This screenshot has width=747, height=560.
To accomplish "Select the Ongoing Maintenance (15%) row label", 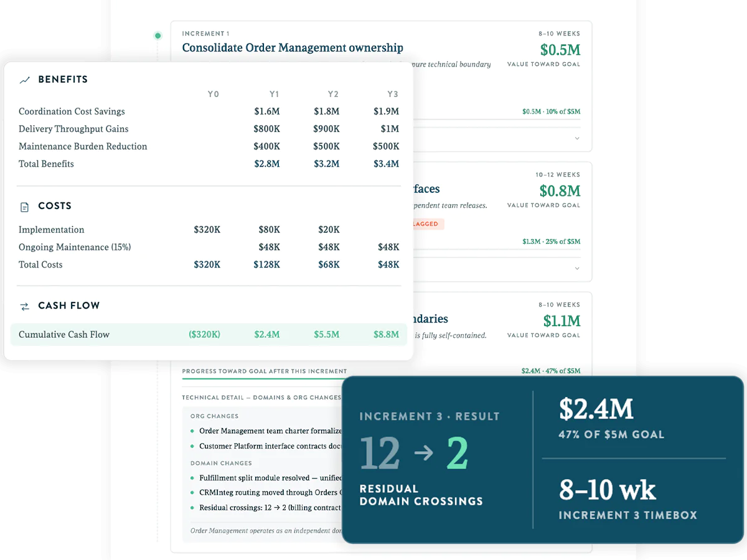I will pos(75,247).
